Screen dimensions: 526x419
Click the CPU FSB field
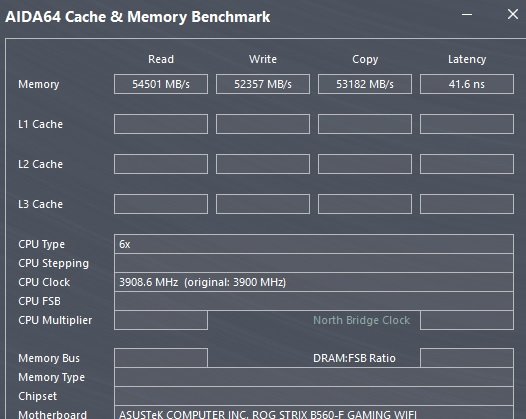pos(314,301)
